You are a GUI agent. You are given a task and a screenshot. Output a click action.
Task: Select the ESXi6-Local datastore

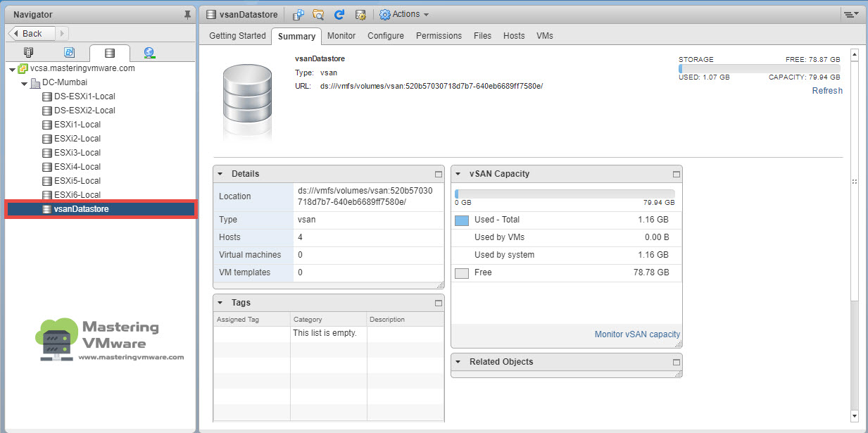(77, 195)
